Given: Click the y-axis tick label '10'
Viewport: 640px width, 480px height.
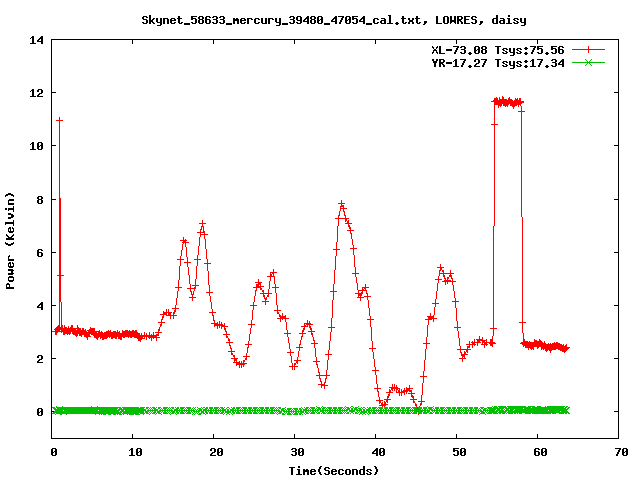Looking at the screenshot, I should (36, 146).
